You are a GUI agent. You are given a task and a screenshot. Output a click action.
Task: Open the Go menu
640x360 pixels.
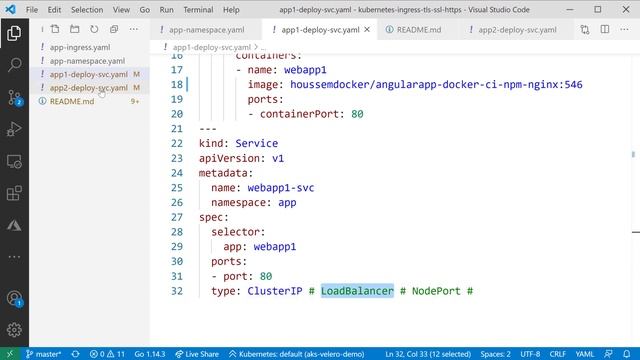[x=144, y=10]
